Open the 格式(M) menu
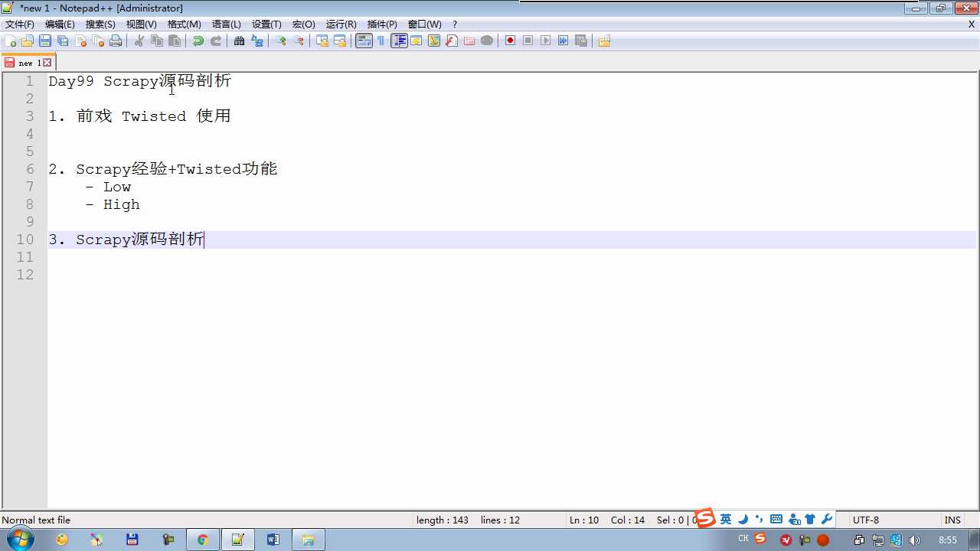 pos(185,24)
